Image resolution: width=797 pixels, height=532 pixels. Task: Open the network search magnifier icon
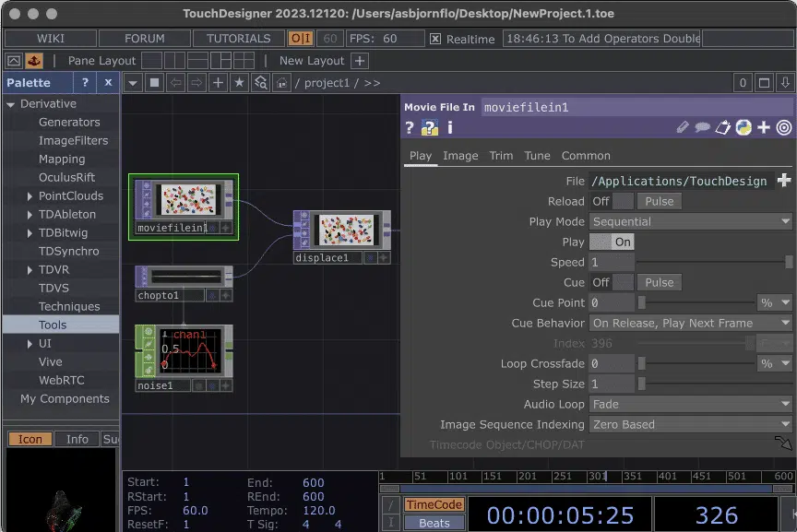[x=261, y=83]
